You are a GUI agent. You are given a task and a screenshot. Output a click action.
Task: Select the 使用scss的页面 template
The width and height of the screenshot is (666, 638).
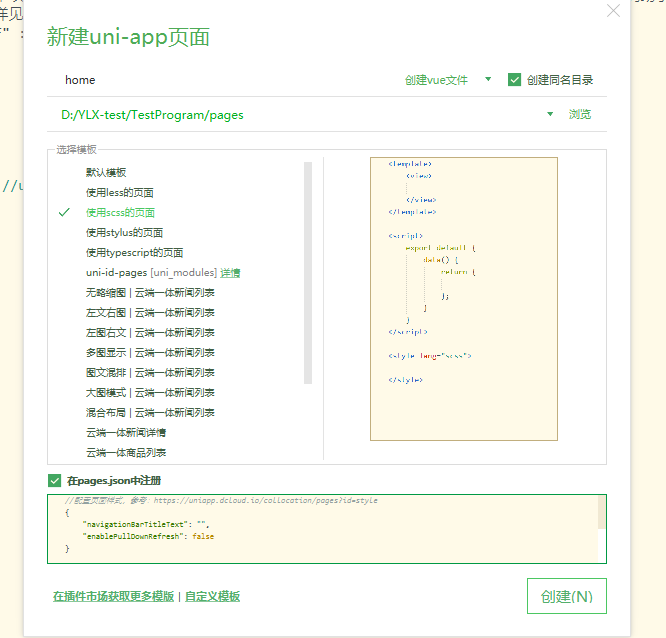[x=120, y=212]
